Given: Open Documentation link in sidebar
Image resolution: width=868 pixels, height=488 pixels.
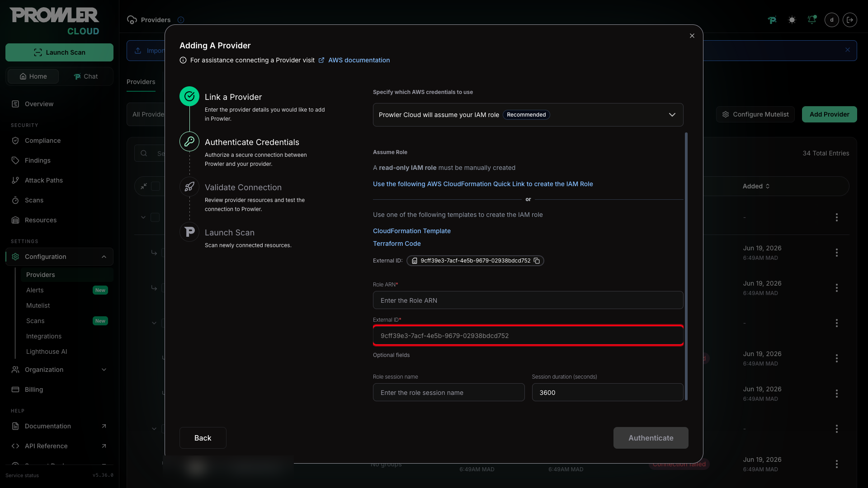Looking at the screenshot, I should 59,426.
